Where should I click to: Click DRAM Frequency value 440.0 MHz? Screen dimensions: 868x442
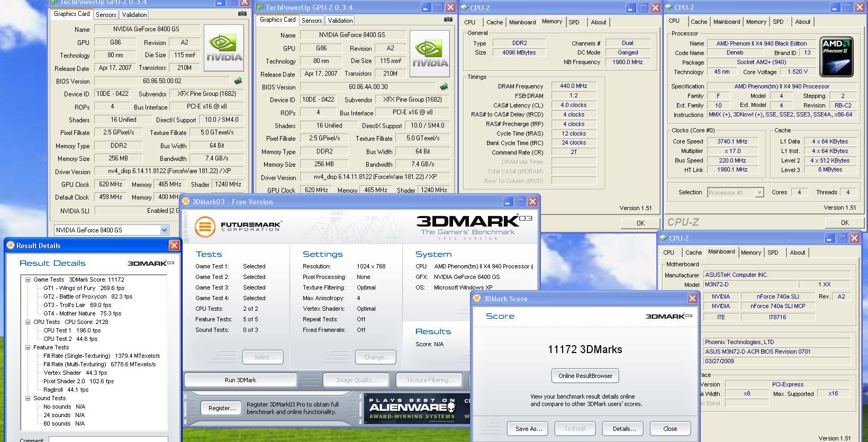(x=574, y=86)
